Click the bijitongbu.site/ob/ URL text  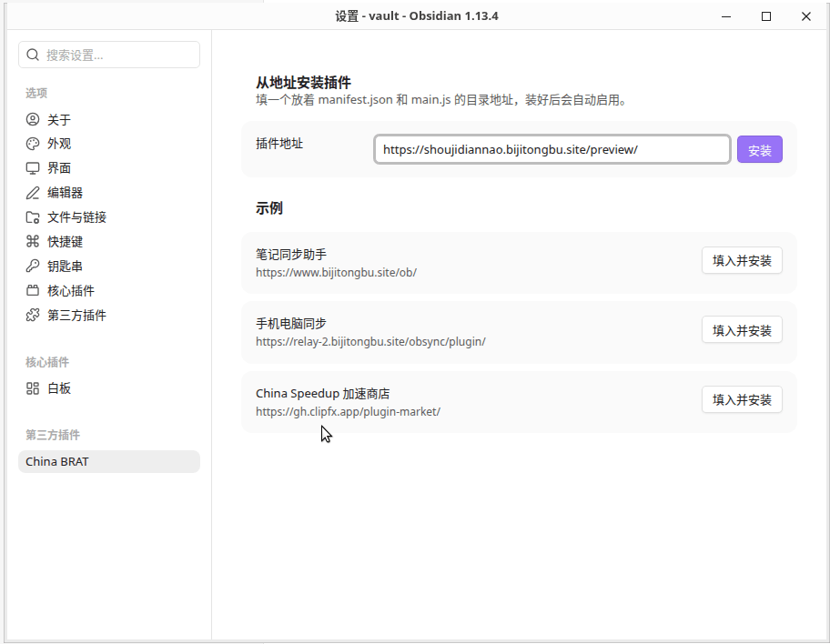tap(336, 273)
